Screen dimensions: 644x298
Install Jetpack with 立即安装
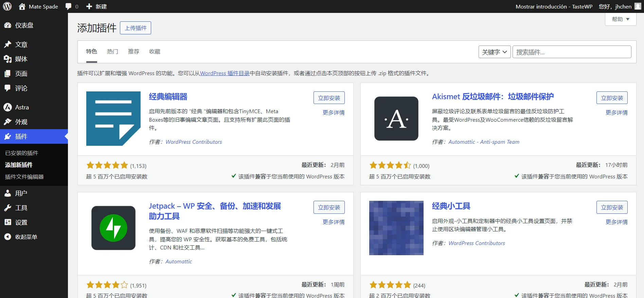329,207
